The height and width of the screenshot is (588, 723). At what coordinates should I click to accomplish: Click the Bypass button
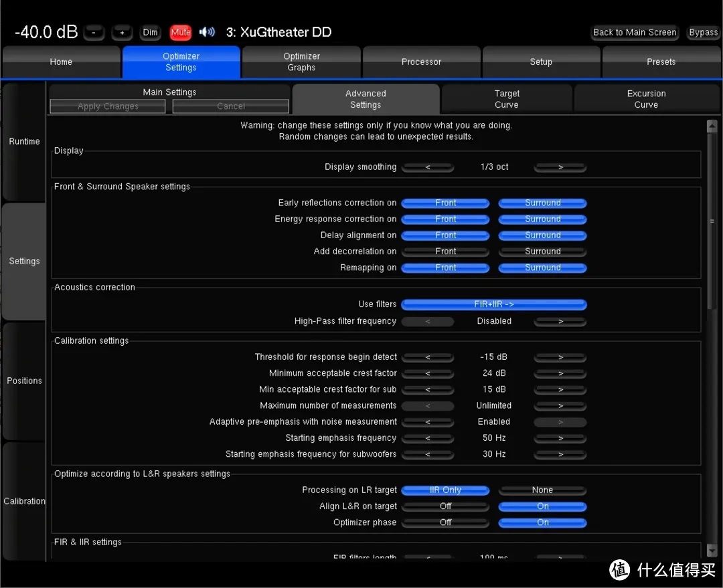click(x=703, y=32)
